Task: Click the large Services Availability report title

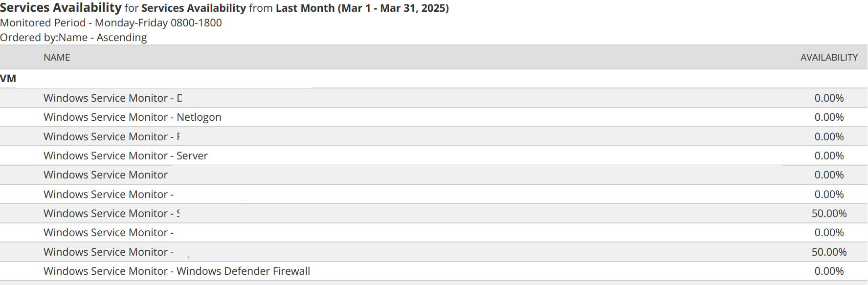Action: [x=61, y=8]
